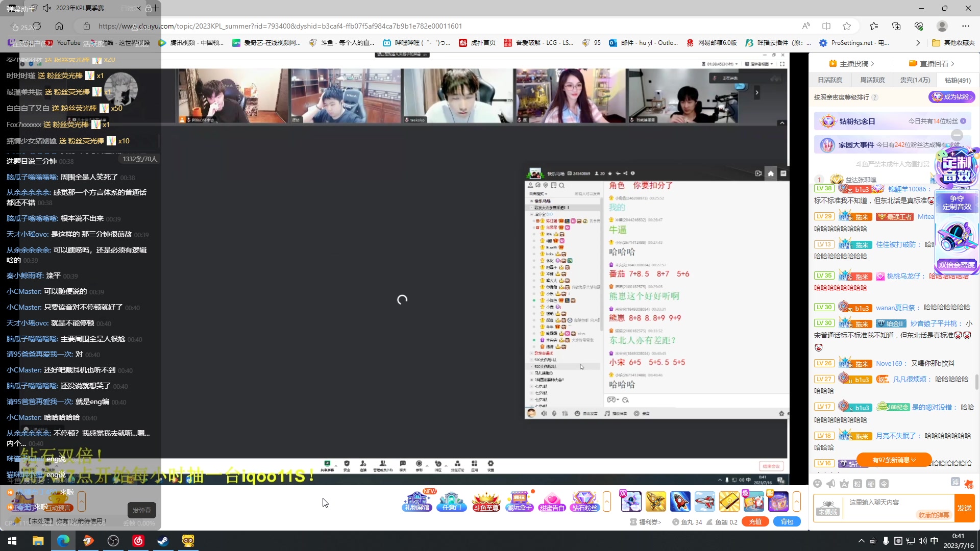980x551 pixels.
Task: Click the 充值 recharge button
Action: click(x=755, y=521)
